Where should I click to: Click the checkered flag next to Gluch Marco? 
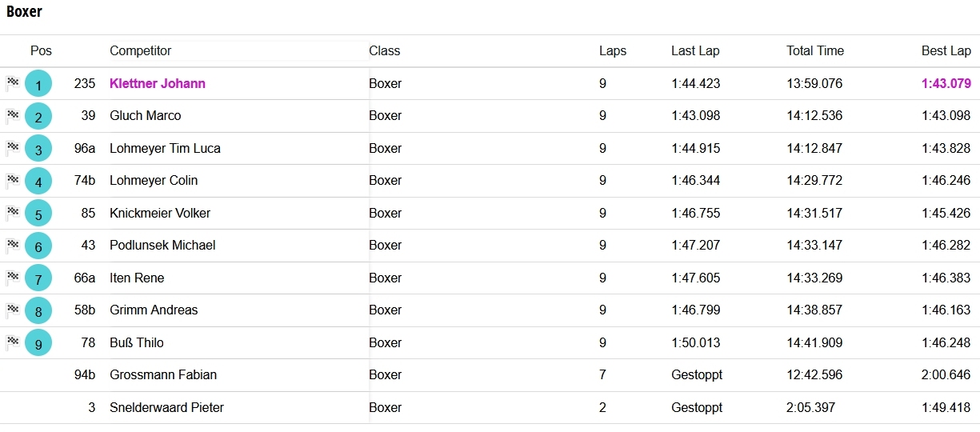(x=12, y=115)
